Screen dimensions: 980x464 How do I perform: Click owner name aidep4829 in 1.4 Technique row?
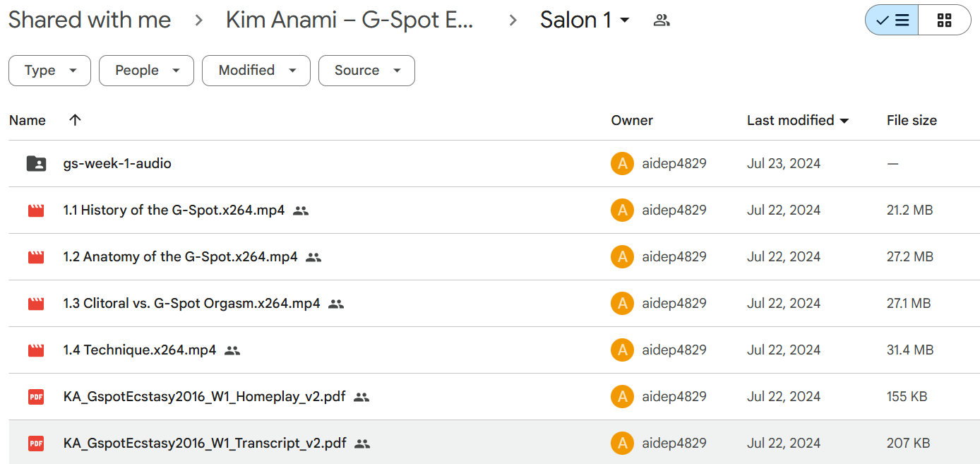674,350
